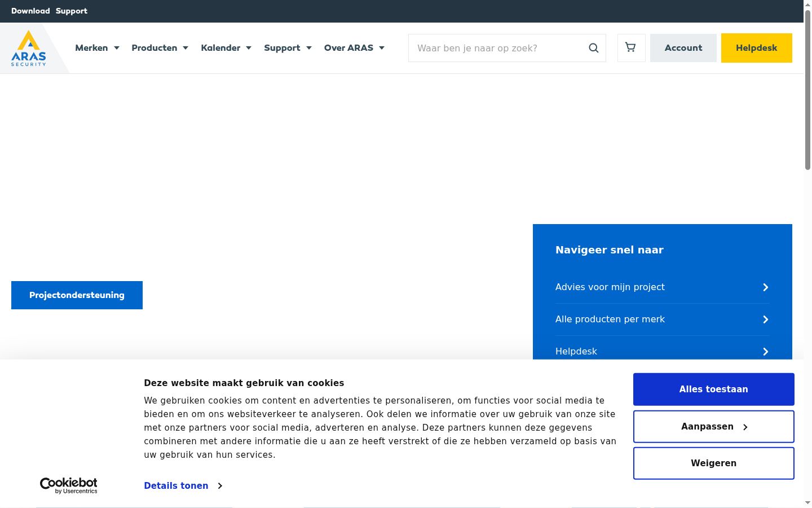The height and width of the screenshot is (508, 812).
Task: Open the ARAS Security logo homepage
Action: click(29, 49)
